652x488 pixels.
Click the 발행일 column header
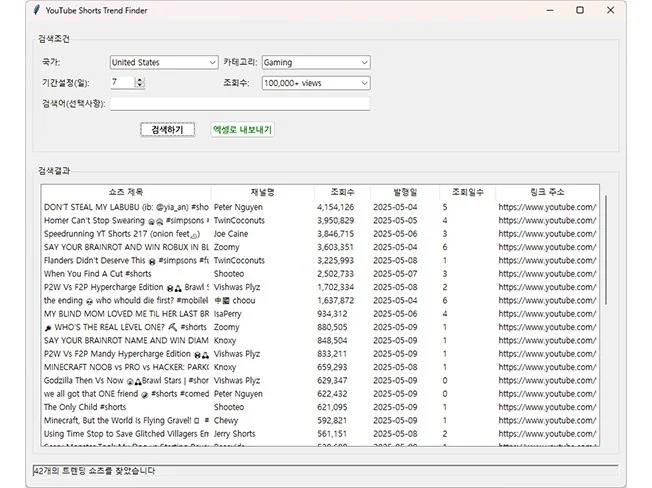[405, 191]
